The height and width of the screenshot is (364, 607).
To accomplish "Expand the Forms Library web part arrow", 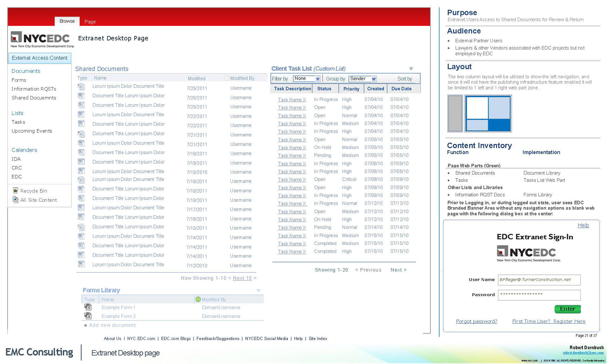I will point(258,290).
